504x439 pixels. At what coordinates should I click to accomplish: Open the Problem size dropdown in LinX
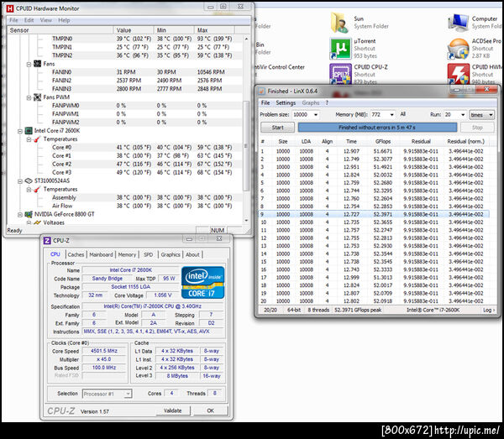pyautogui.click(x=316, y=115)
